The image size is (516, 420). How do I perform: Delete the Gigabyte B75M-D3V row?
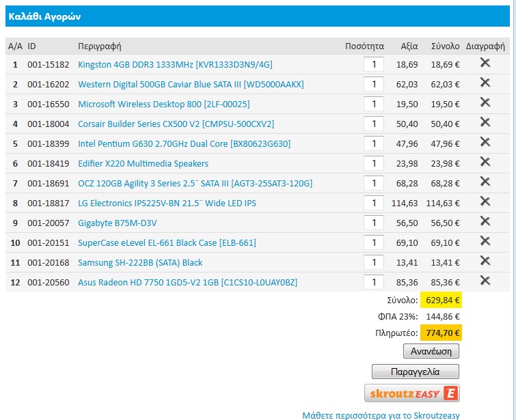(x=485, y=221)
